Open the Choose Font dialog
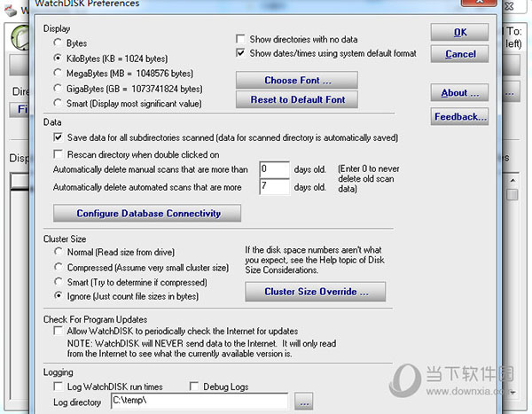 pyautogui.click(x=297, y=80)
